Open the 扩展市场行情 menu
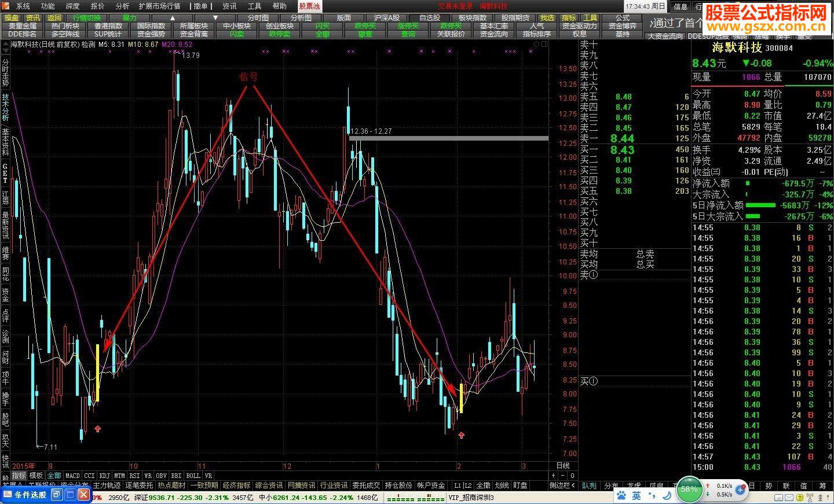Viewport: 834px width, 504px height. [159, 6]
